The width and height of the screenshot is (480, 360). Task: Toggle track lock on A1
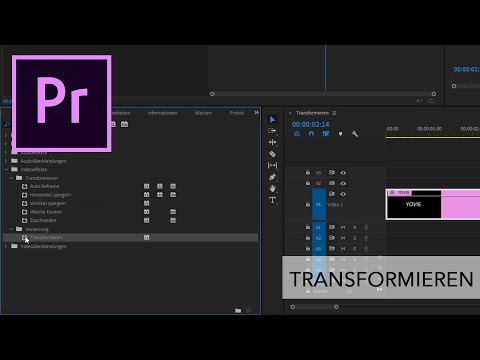[308, 227]
